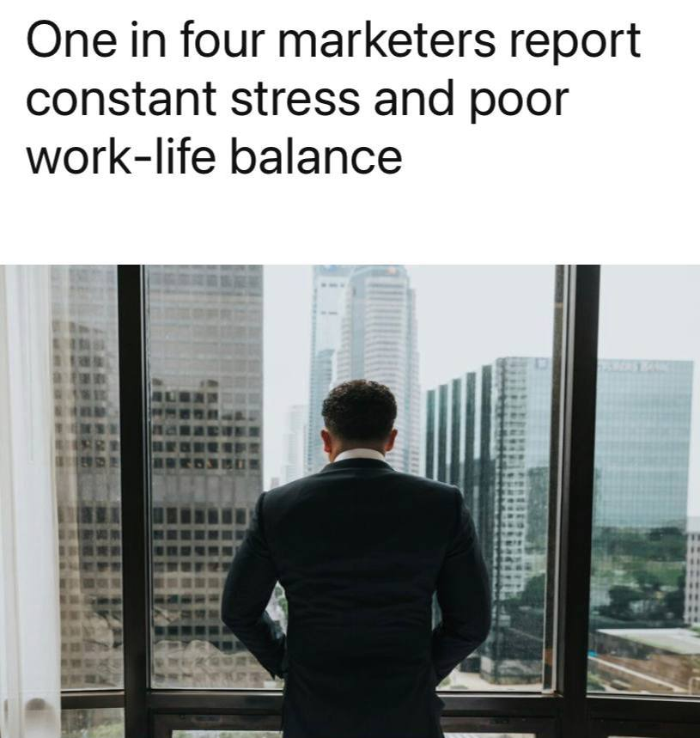Click the man's white shirt collar

[359, 455]
